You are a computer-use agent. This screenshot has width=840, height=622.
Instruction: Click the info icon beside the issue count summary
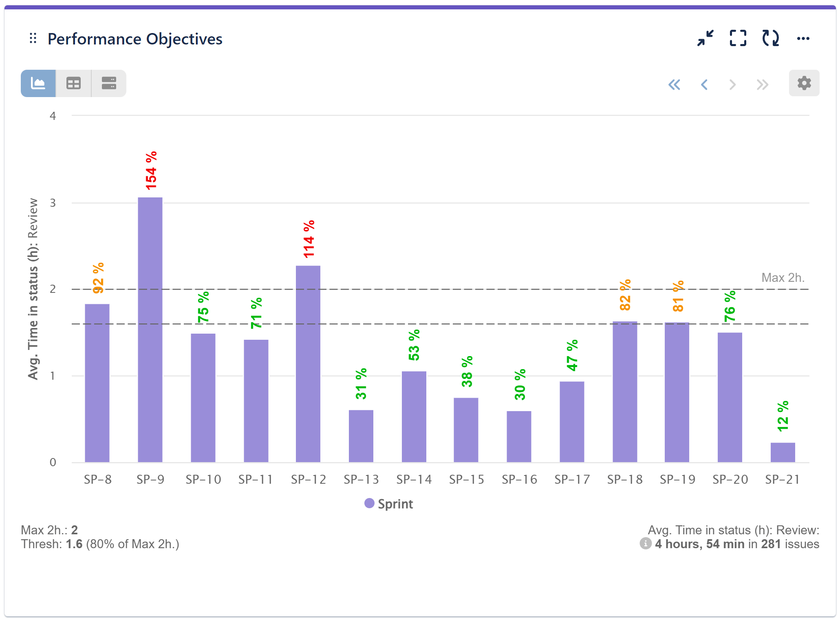(x=646, y=544)
